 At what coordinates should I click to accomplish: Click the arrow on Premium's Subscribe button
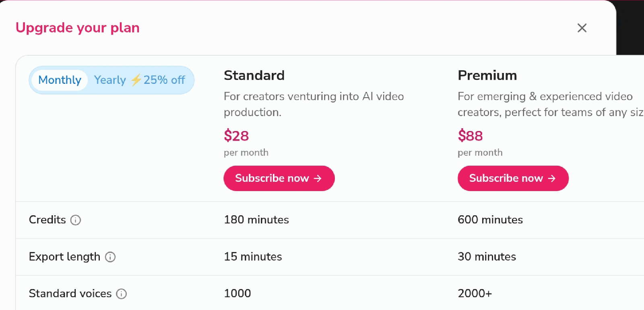[x=552, y=178]
